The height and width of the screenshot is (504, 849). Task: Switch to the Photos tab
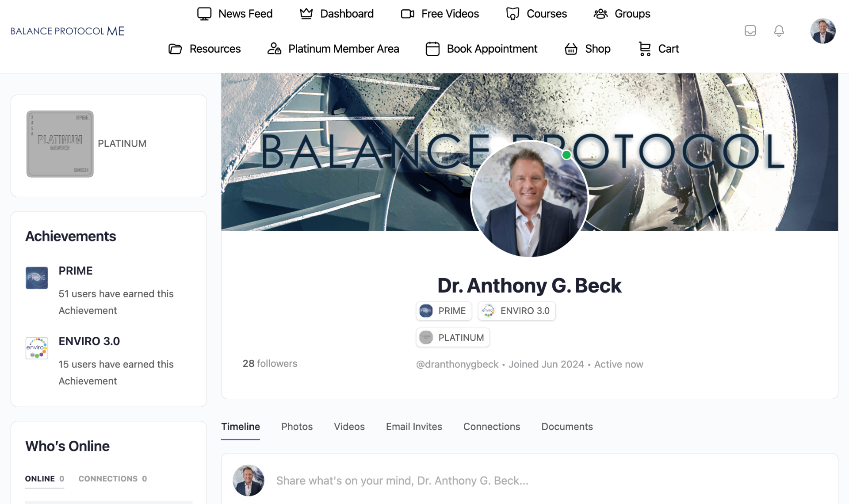point(297,427)
